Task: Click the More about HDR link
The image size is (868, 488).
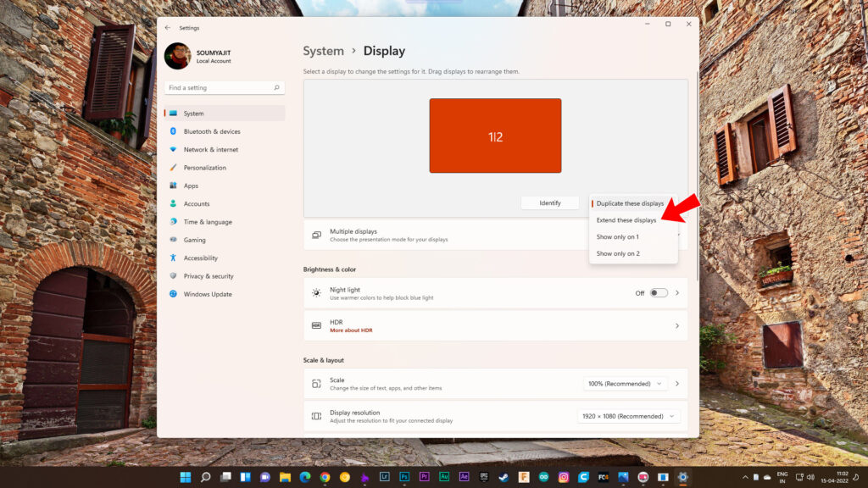Action: pos(351,330)
